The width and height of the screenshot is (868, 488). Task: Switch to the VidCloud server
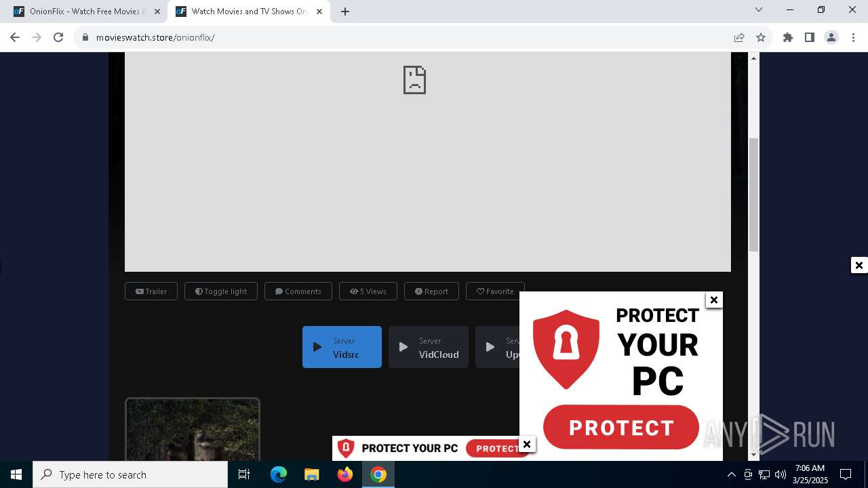[429, 347]
